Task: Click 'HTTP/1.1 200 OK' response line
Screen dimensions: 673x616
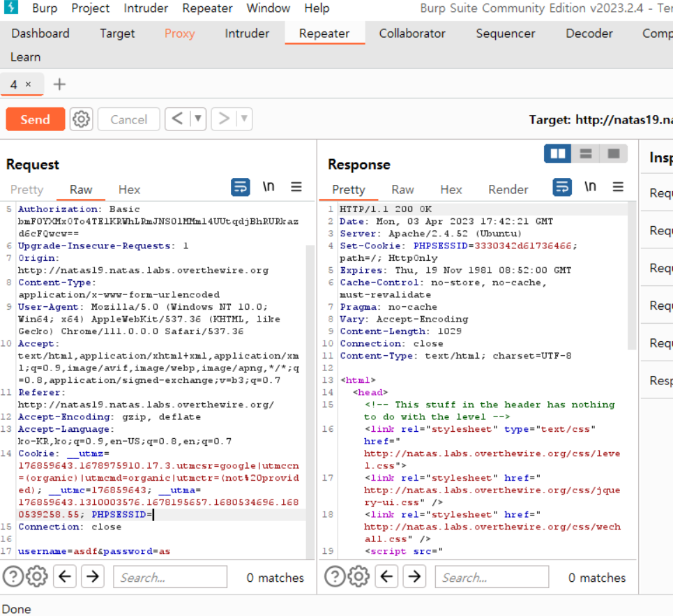Action: [x=386, y=209]
